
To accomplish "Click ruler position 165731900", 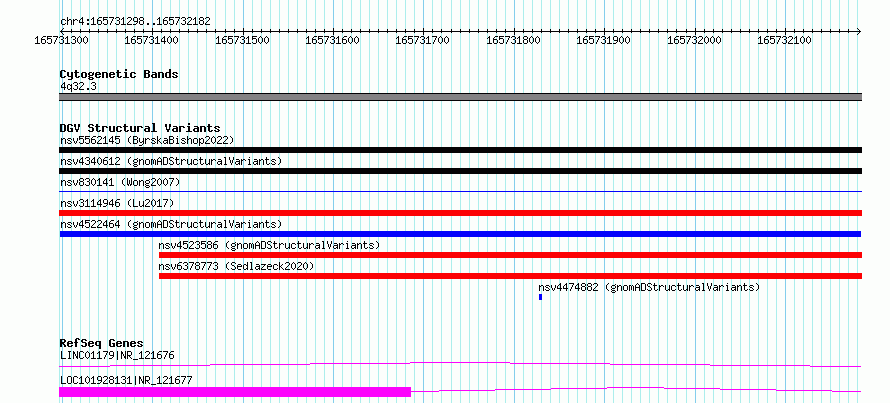I will pos(603,40).
